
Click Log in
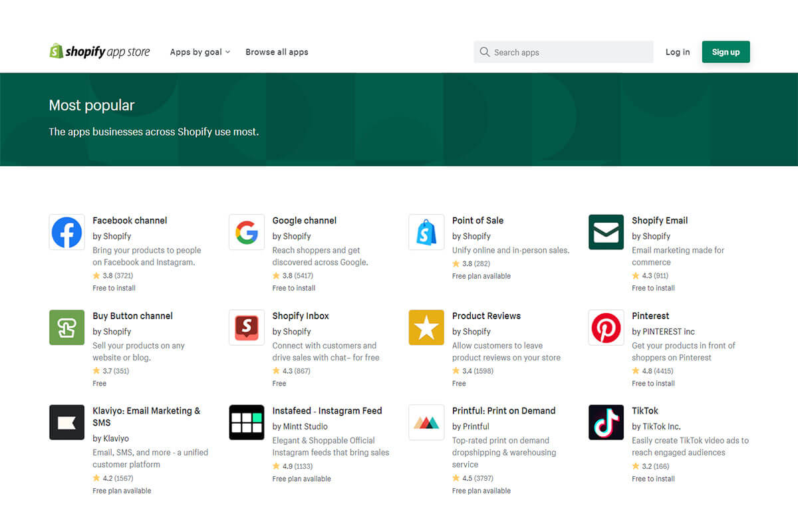click(x=678, y=52)
